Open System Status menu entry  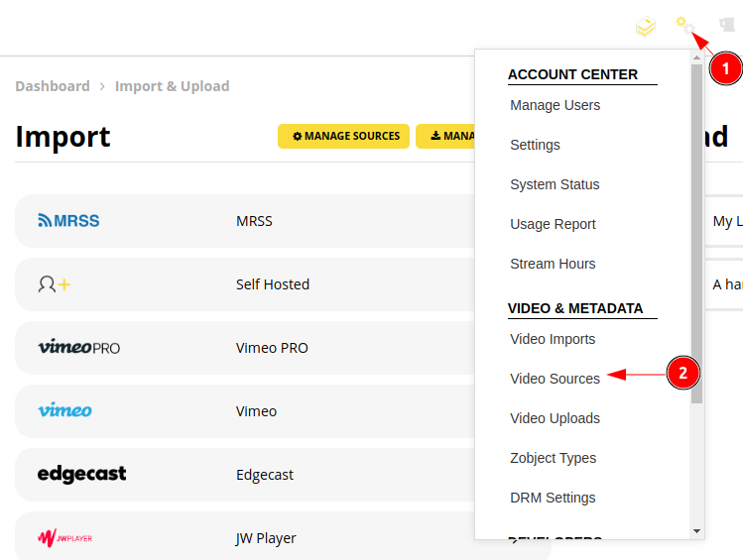(555, 184)
